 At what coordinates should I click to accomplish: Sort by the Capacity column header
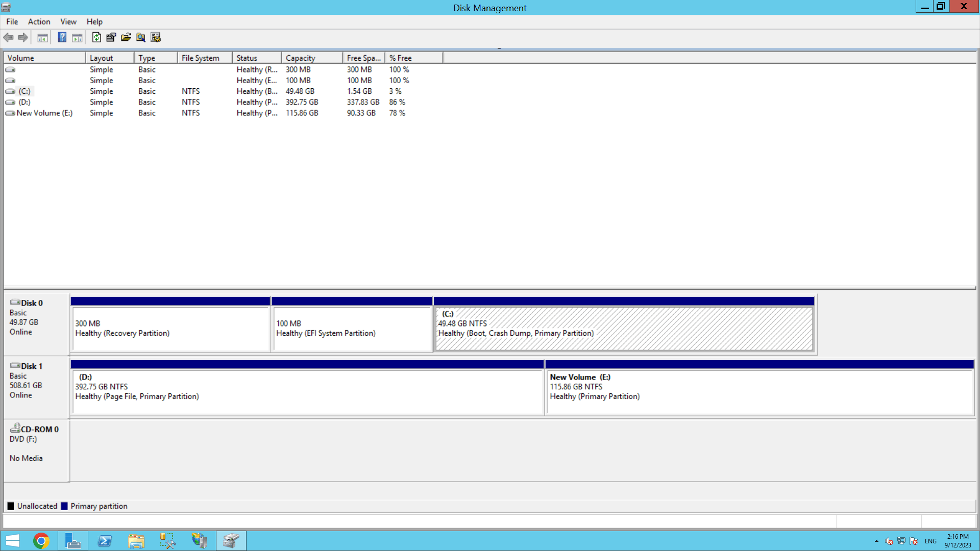pyautogui.click(x=312, y=58)
